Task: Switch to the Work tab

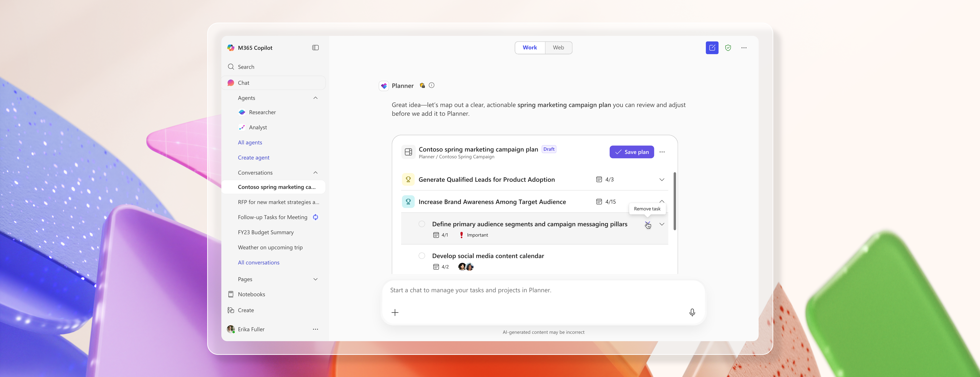Action: (x=530, y=47)
